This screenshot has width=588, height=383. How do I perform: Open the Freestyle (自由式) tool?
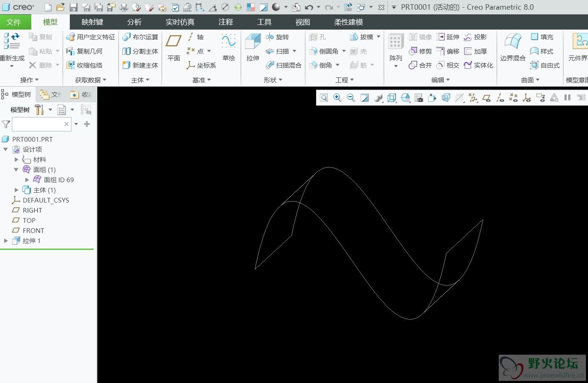point(545,65)
